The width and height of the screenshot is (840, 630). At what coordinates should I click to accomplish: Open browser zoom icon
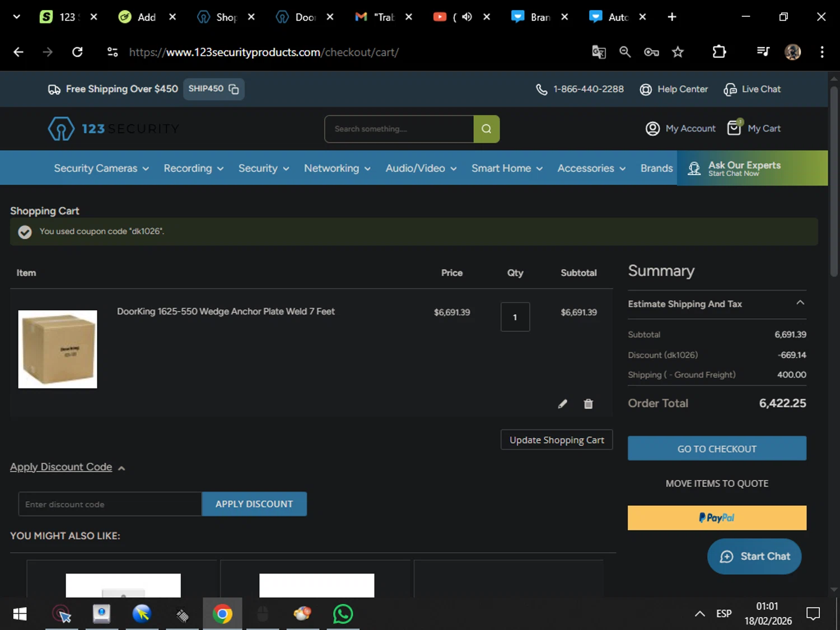pyautogui.click(x=625, y=52)
